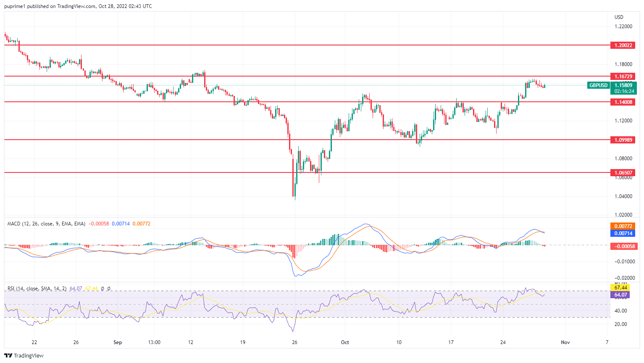Click the green GBPUSD symbol label

(598, 85)
